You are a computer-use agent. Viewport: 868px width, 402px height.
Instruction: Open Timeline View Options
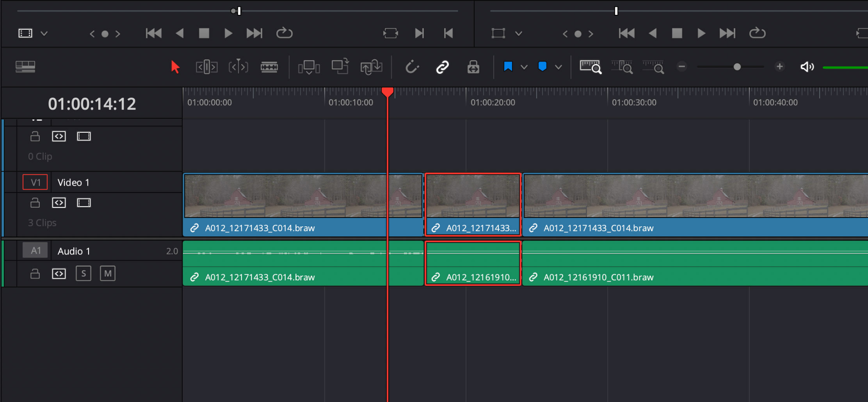tap(25, 67)
